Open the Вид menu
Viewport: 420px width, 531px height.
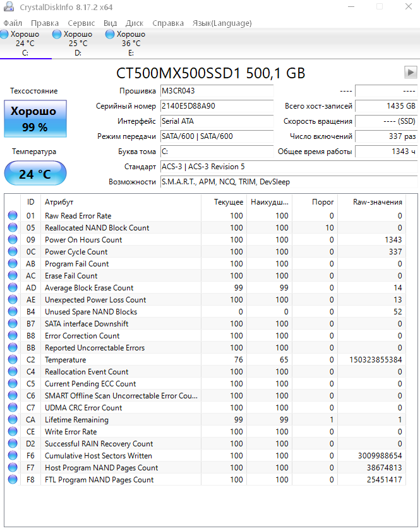click(110, 23)
